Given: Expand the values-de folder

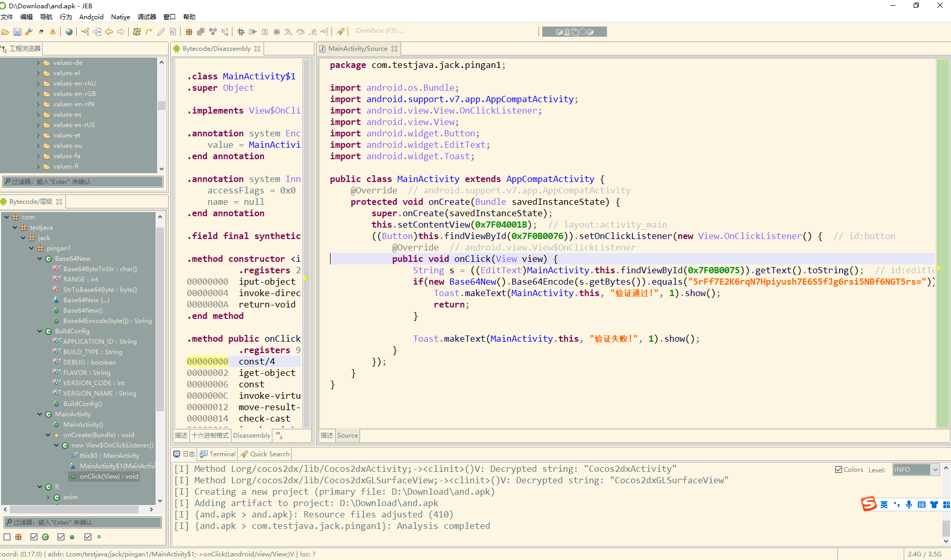Looking at the screenshot, I should coord(38,63).
